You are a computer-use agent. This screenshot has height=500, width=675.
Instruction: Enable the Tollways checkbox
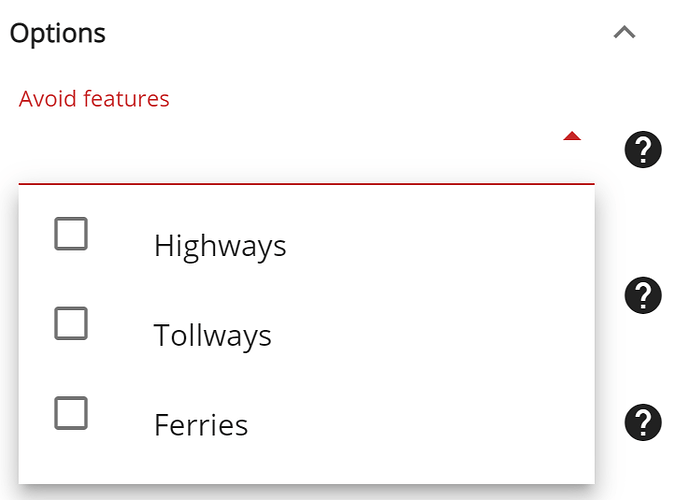point(71,323)
